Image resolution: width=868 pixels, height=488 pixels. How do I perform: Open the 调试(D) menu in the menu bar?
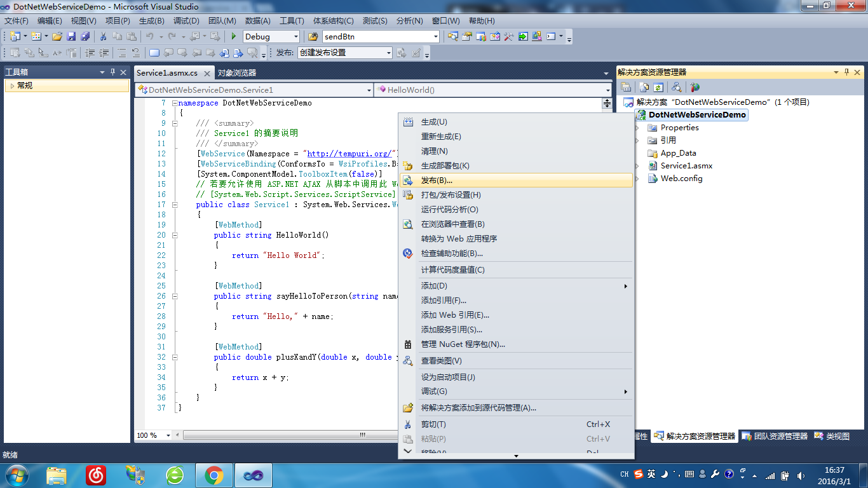[186, 21]
